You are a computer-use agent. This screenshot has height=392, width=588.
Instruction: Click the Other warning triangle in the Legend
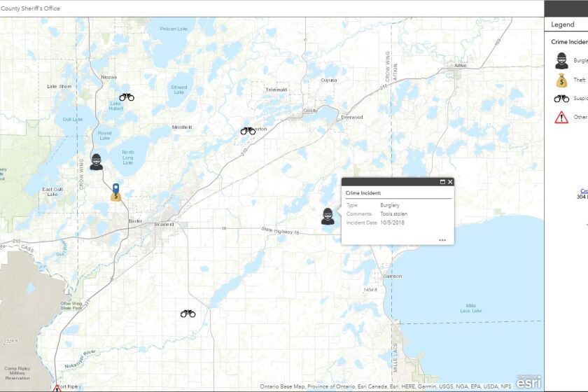[x=561, y=117]
